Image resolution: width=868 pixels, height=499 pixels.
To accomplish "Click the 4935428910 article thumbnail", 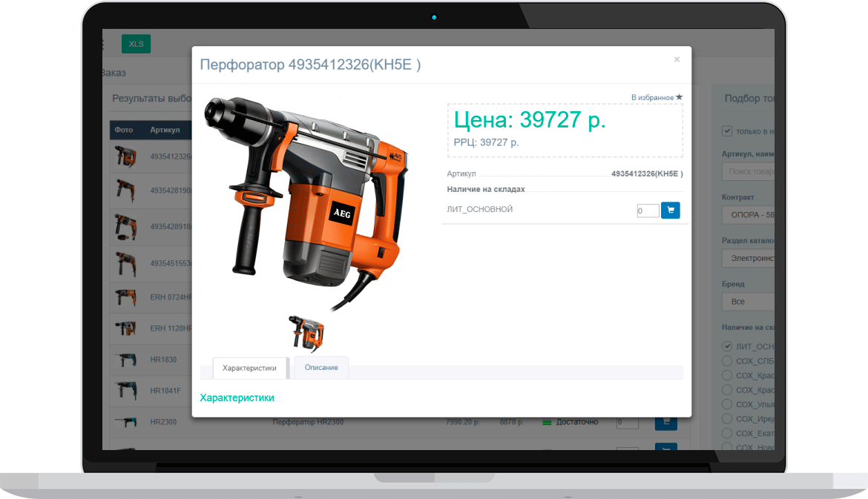I will coord(125,227).
